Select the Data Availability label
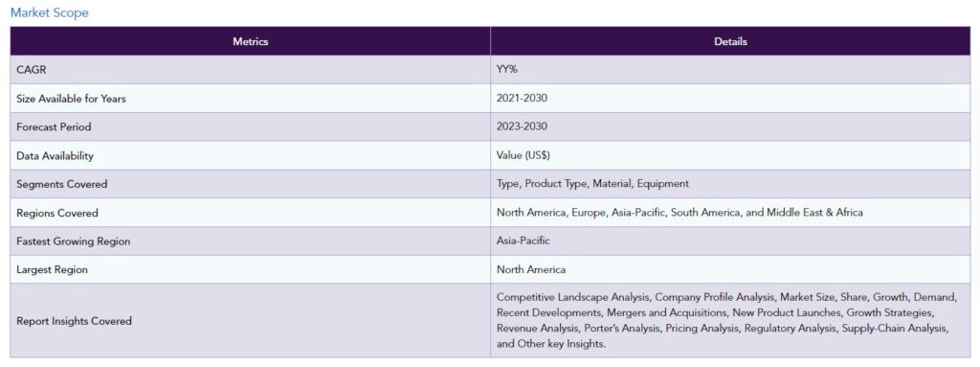 click(55, 156)
